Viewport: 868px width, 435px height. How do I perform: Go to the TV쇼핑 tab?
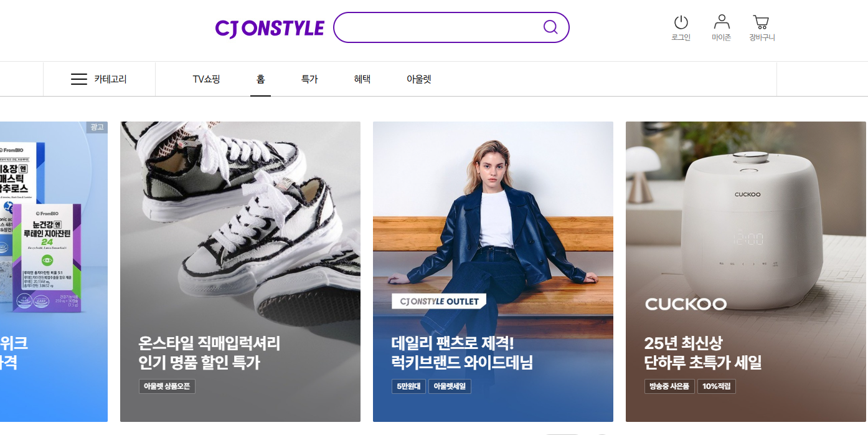[x=206, y=79]
